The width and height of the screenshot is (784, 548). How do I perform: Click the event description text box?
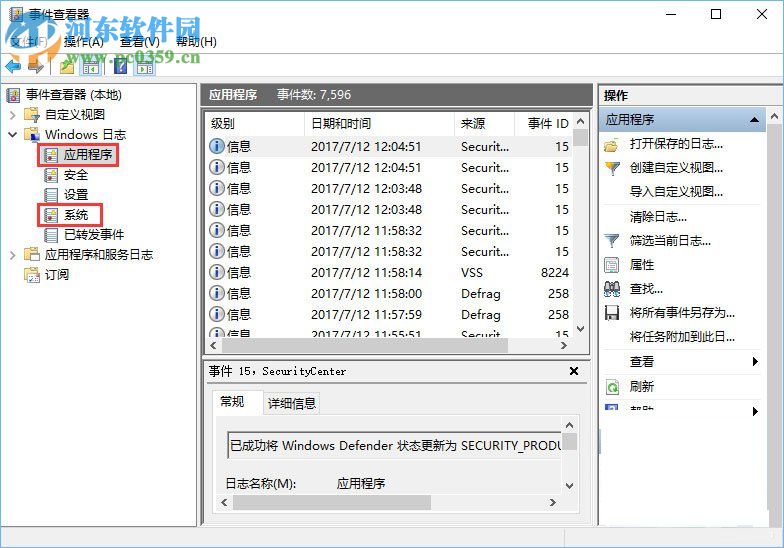[395, 446]
